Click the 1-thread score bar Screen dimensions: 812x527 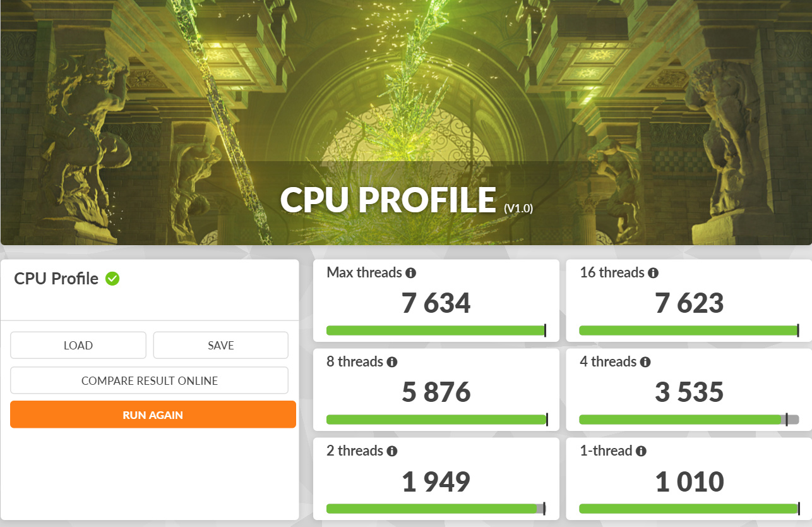tap(689, 509)
